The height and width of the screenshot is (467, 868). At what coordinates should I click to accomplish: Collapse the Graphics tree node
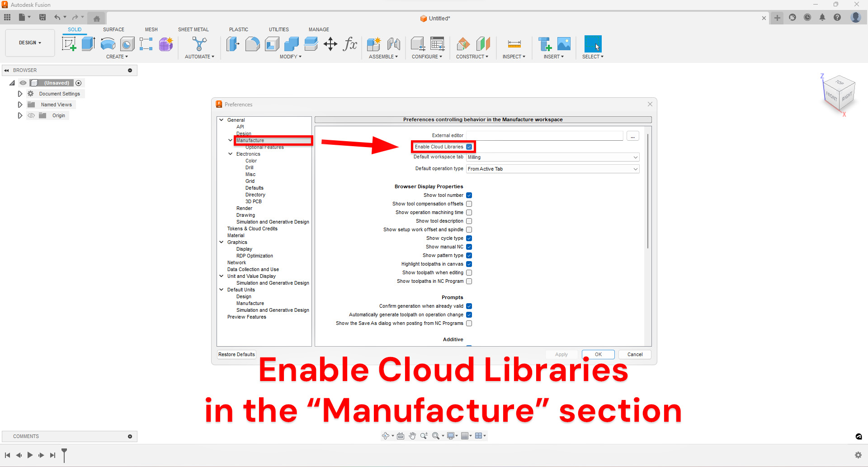(222, 242)
